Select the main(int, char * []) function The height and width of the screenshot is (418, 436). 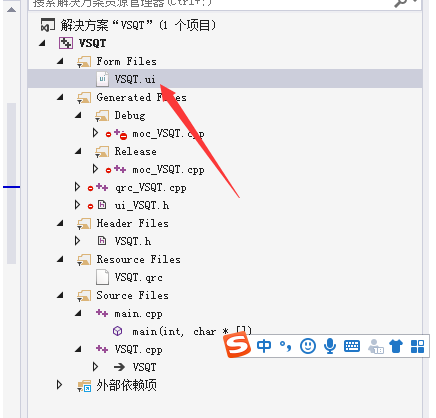coord(192,331)
